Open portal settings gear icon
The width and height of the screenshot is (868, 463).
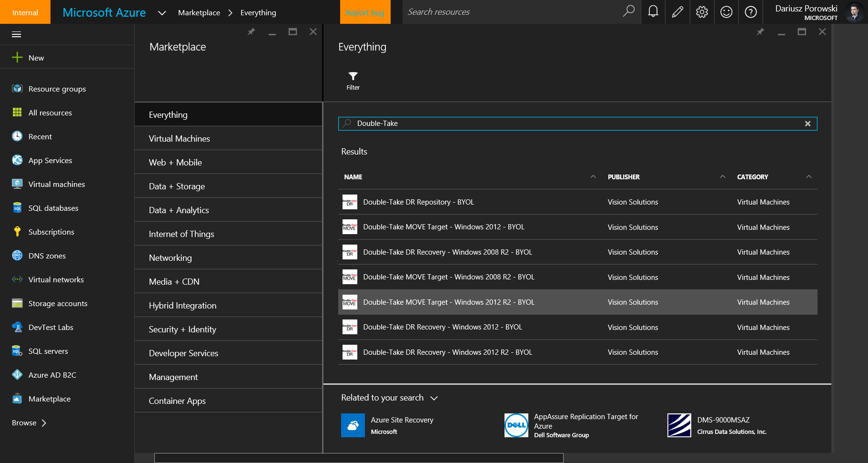click(x=702, y=11)
